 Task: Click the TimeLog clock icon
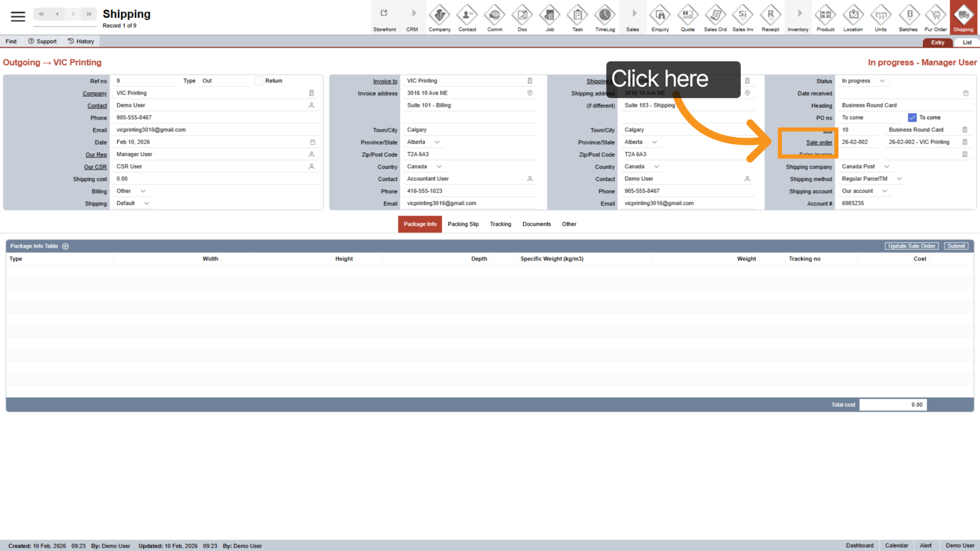click(605, 15)
